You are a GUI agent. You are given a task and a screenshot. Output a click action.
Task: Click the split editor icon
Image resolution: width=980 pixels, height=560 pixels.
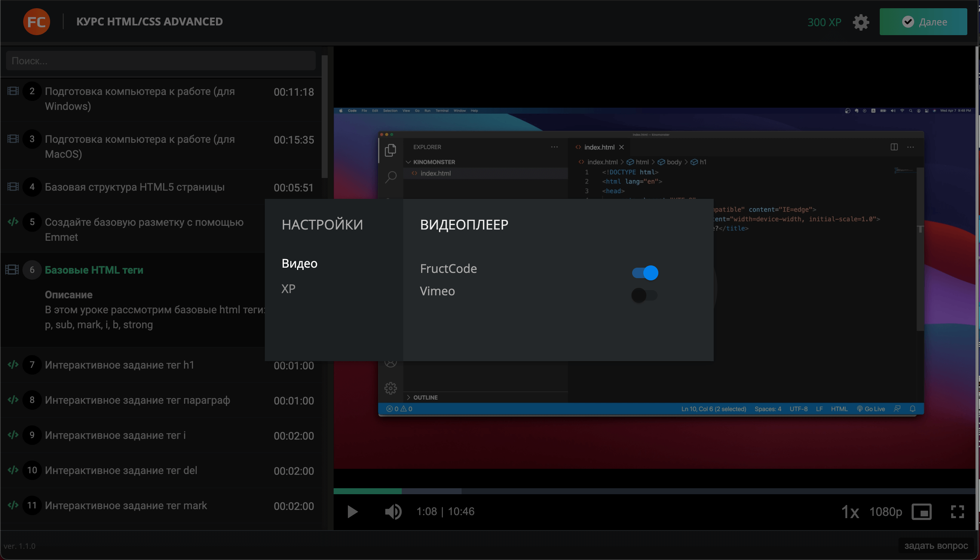coord(894,147)
